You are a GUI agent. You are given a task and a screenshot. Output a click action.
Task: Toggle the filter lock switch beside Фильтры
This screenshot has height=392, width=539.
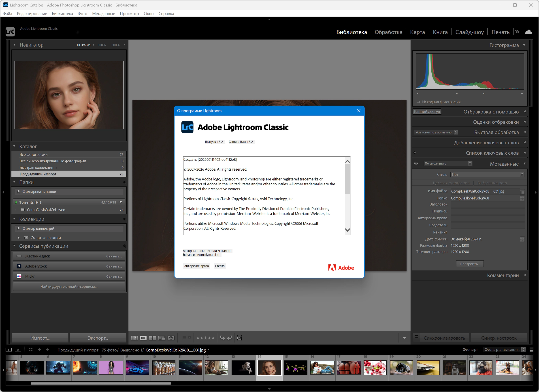tap(531, 350)
